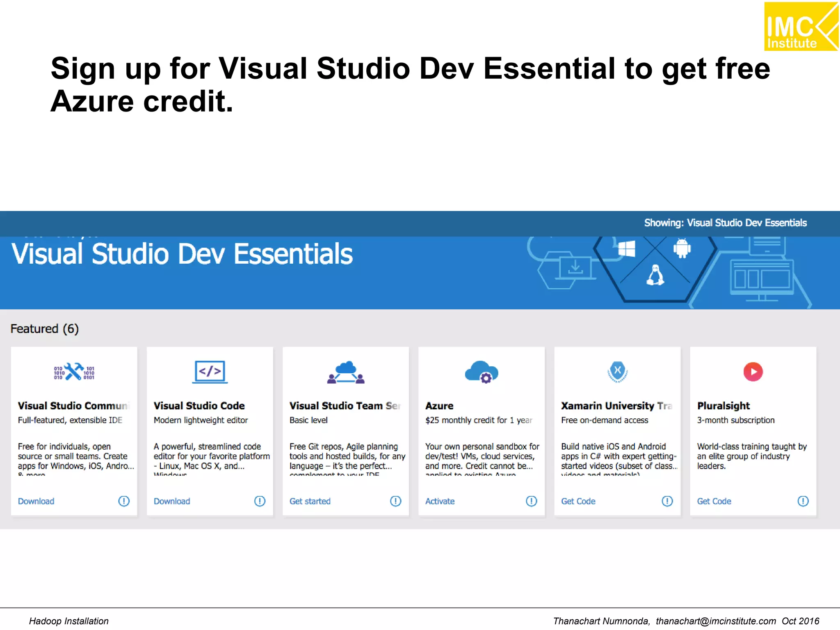Open info icon on Team Services card
840x630 pixels.
coord(395,501)
